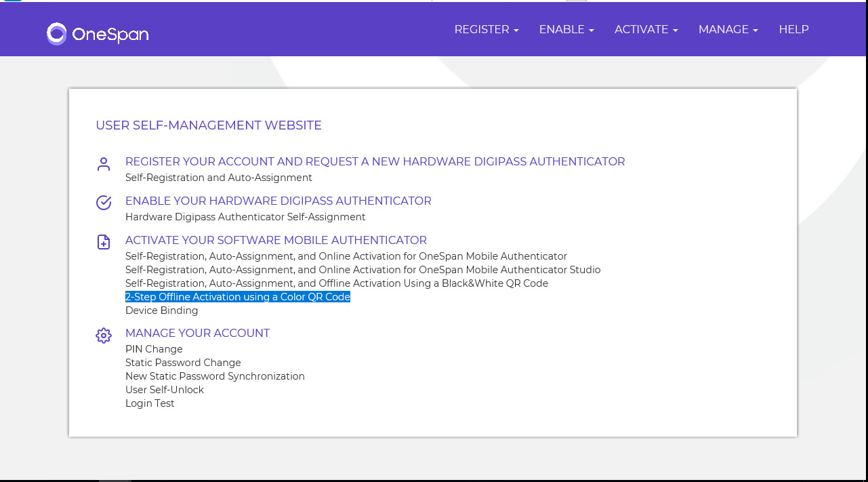
Task: Expand the MANAGE navigation menu
Action: 728,29
